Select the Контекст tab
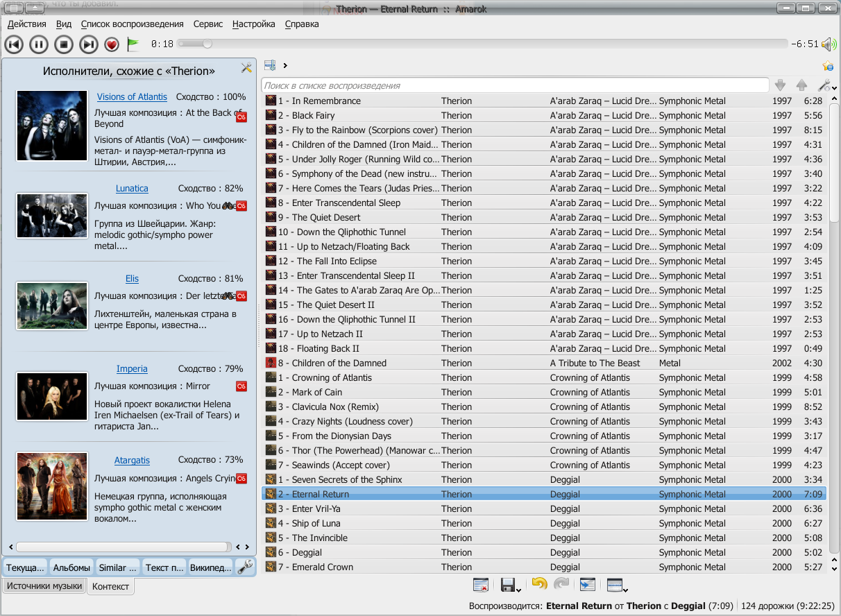841x616 pixels. (x=111, y=587)
